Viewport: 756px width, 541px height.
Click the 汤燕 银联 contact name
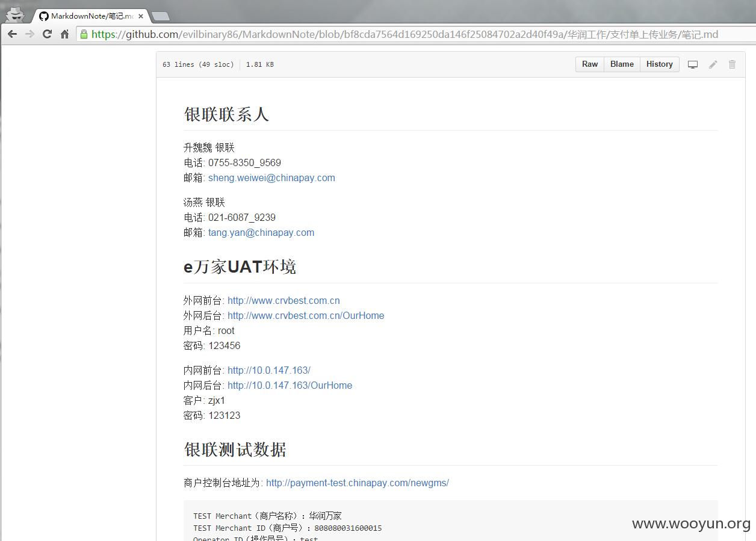[204, 202]
